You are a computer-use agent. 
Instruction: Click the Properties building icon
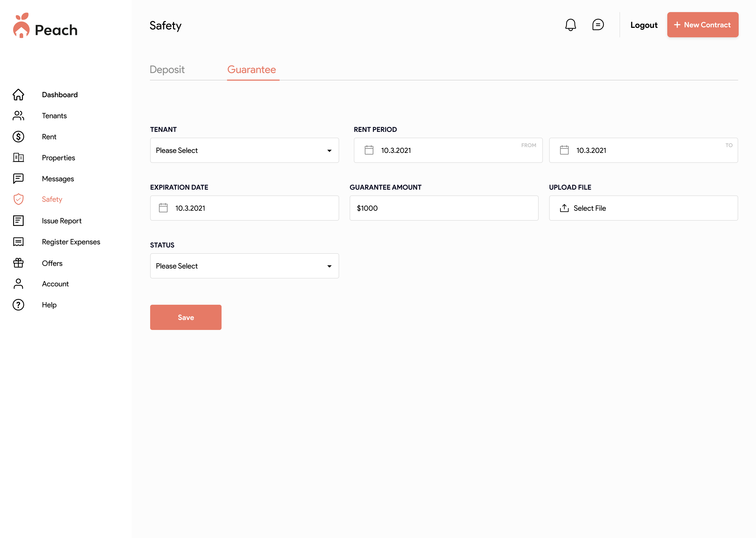[x=18, y=158]
